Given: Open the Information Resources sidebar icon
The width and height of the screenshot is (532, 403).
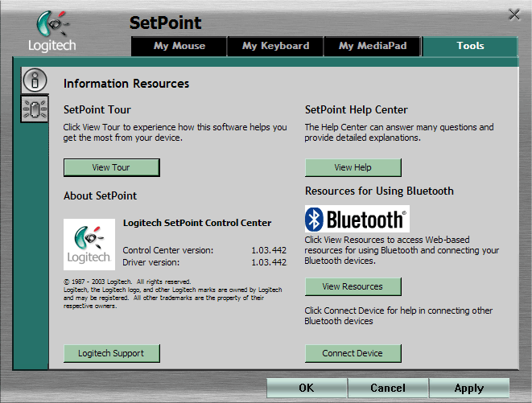Looking at the screenshot, I should click(x=35, y=80).
